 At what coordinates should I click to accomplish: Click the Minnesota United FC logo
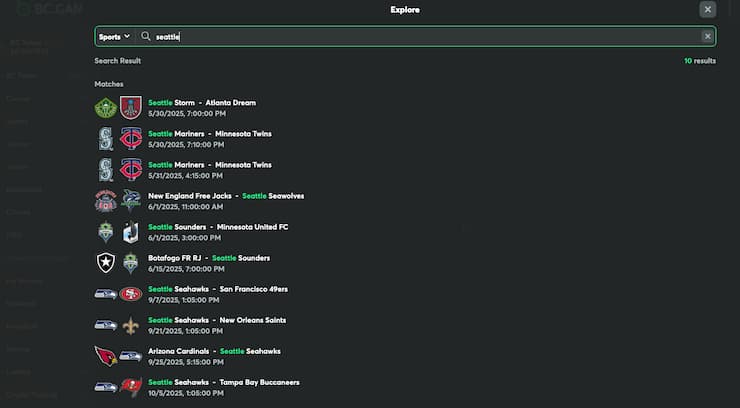(131, 233)
